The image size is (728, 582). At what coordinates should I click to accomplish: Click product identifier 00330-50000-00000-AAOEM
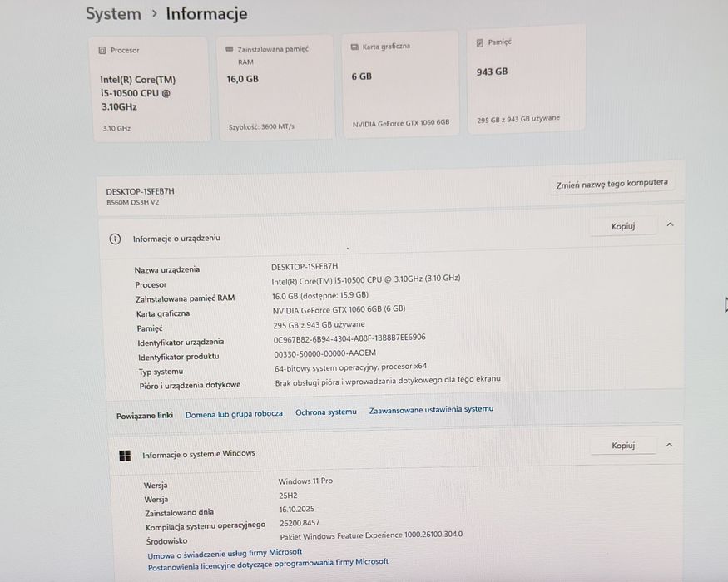click(x=325, y=353)
